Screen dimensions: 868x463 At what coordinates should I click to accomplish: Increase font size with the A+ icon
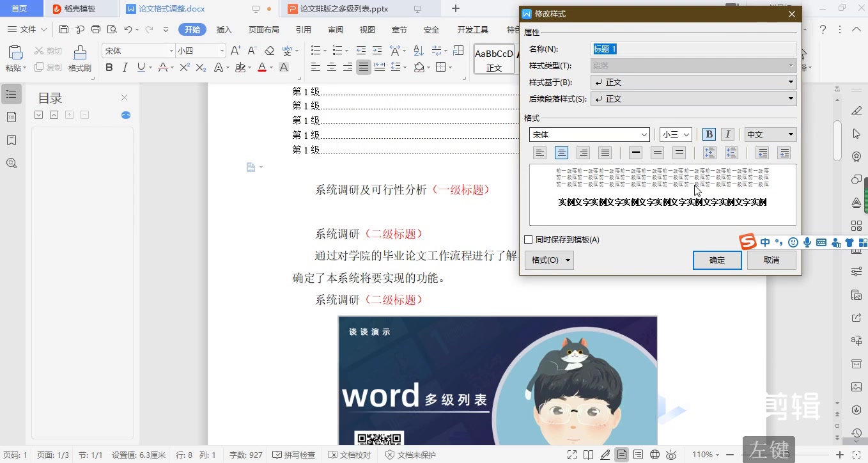point(235,51)
